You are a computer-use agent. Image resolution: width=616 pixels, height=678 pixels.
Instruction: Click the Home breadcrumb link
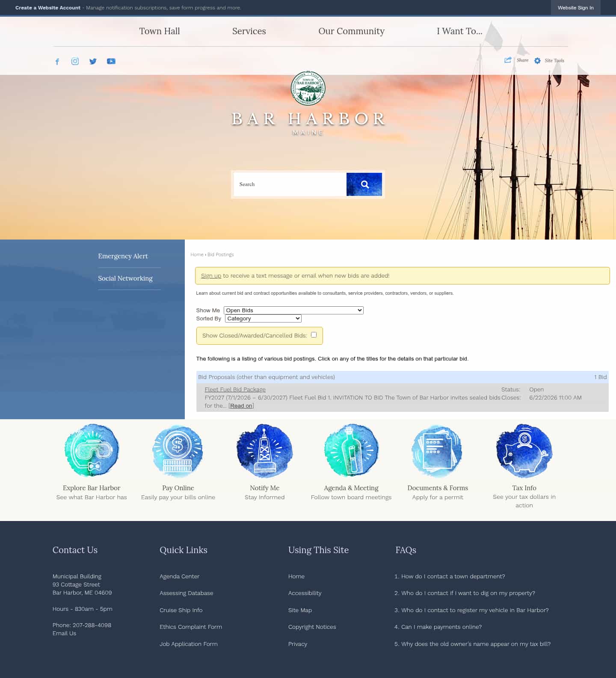(x=197, y=255)
